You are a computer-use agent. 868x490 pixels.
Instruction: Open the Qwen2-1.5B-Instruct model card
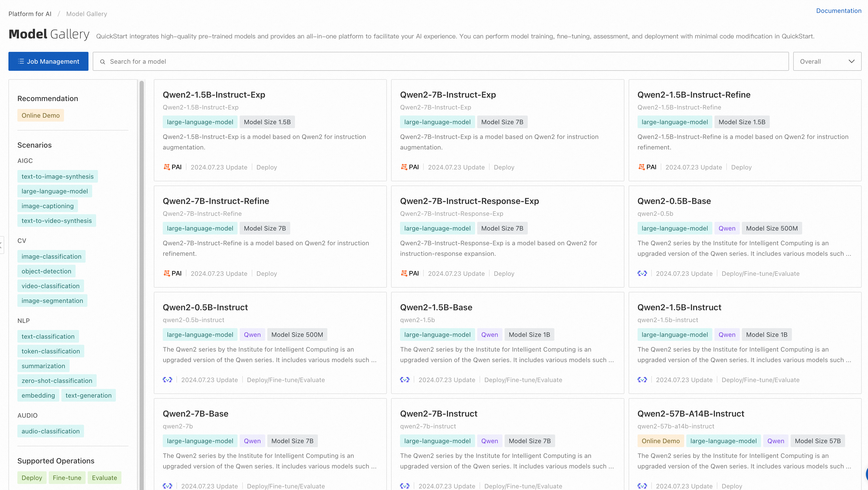pyautogui.click(x=745, y=343)
